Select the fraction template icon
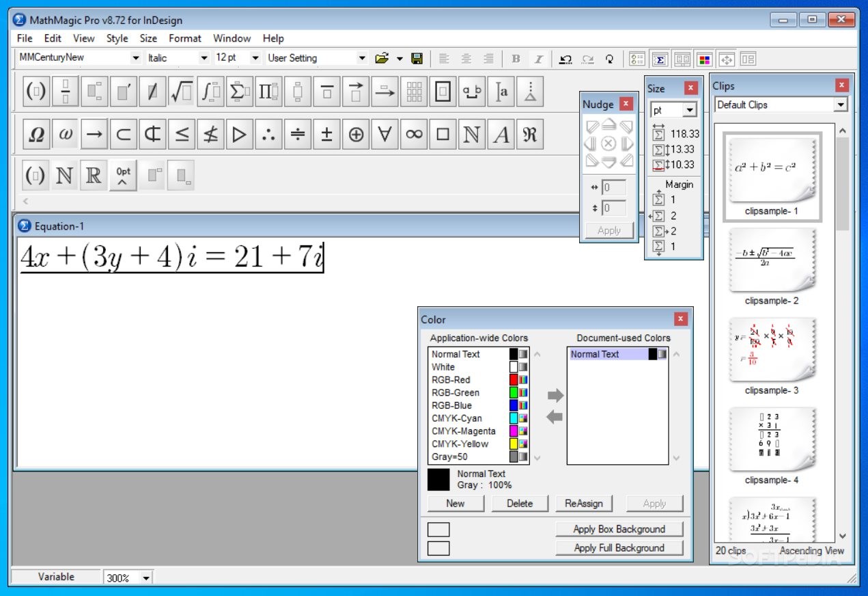 [66, 92]
